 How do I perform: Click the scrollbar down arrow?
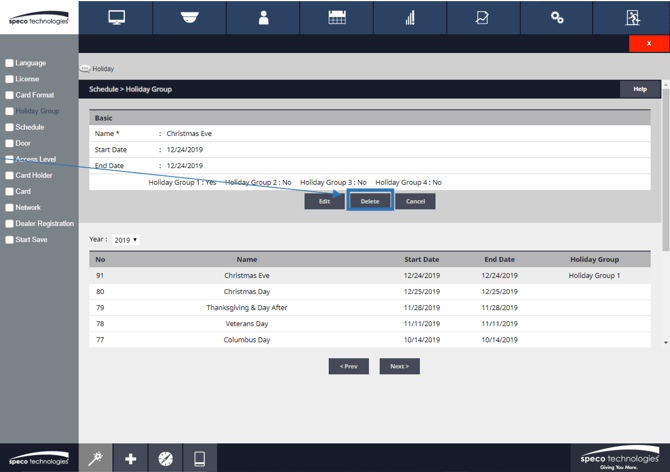coord(665,342)
